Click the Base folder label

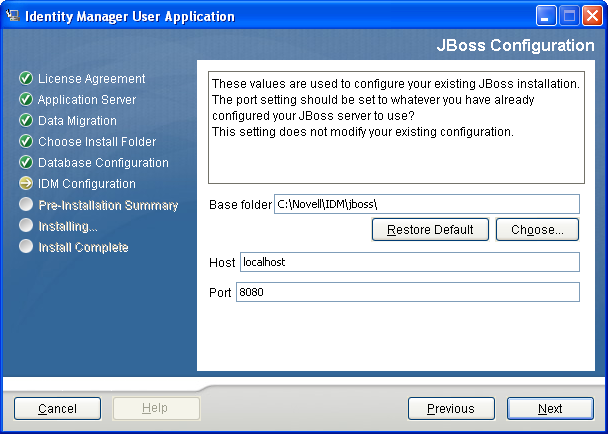(x=240, y=204)
